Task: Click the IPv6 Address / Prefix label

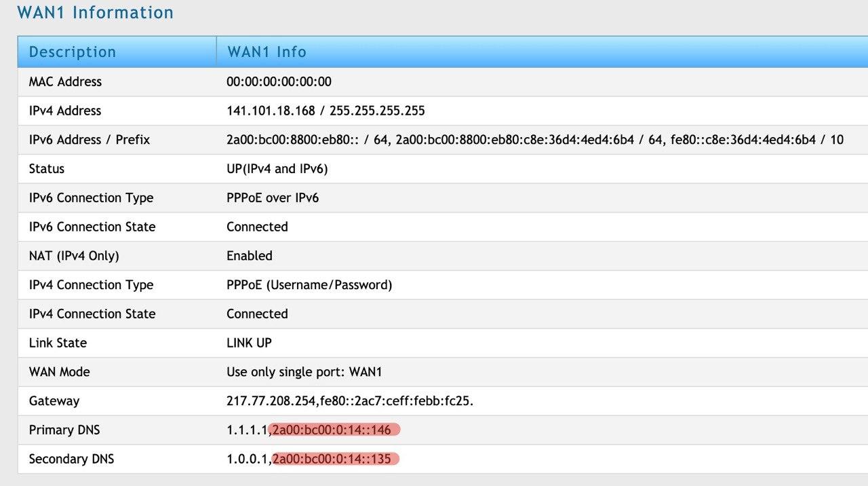Action: [90, 140]
